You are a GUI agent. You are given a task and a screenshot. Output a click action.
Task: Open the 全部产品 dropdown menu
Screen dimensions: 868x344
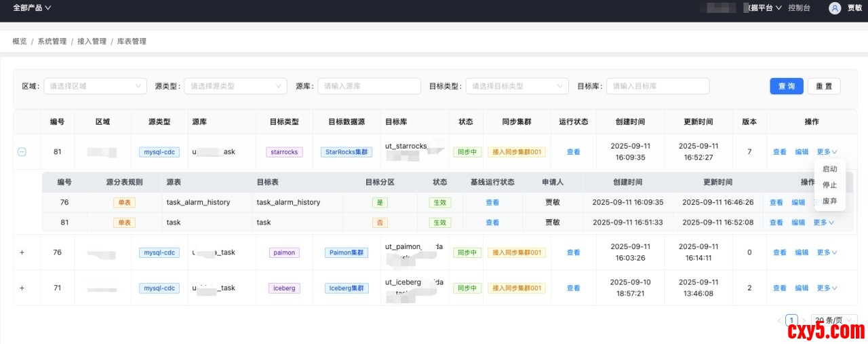(32, 8)
